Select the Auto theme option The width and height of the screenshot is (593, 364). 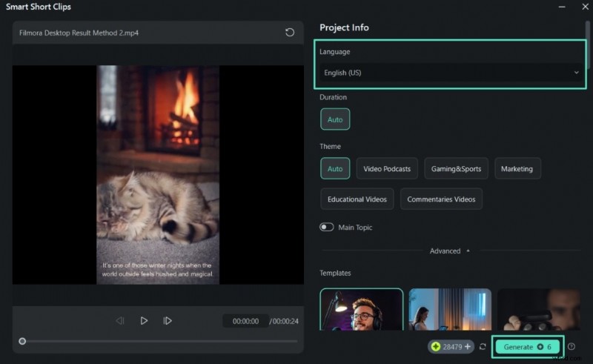(335, 168)
